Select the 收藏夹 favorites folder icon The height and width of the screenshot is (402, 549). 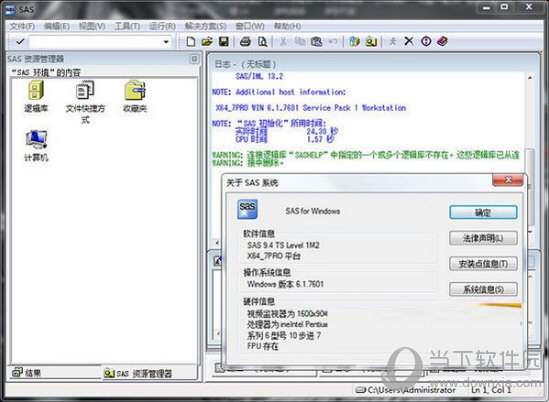[135, 96]
